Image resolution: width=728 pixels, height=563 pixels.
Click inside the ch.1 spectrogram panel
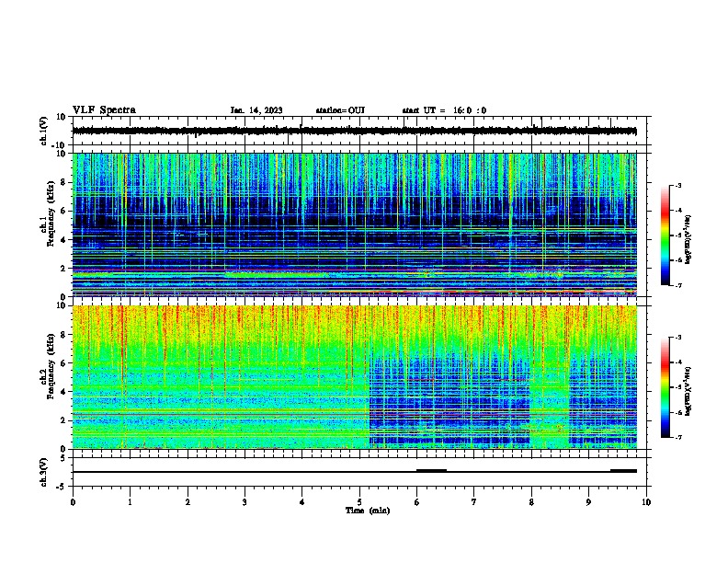(x=354, y=224)
